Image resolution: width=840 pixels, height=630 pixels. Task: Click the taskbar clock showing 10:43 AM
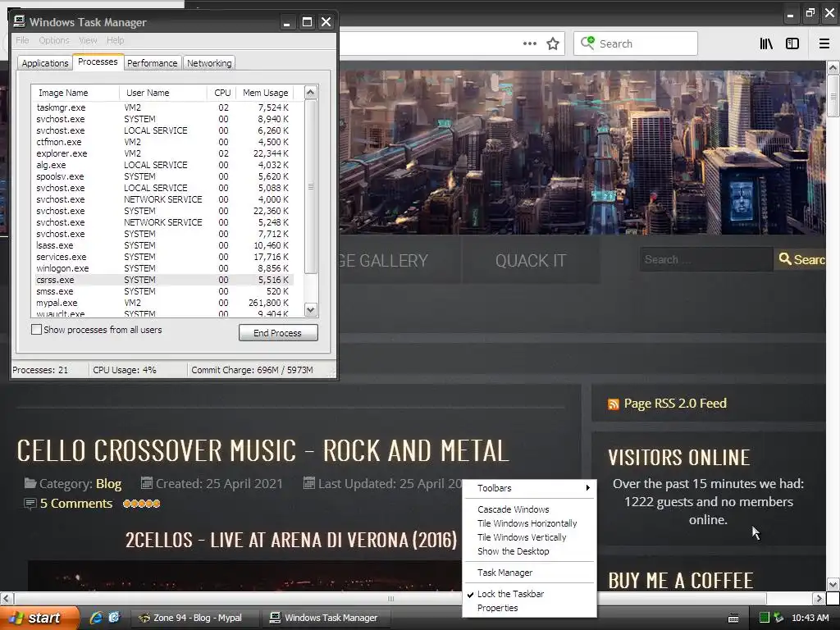click(x=810, y=618)
